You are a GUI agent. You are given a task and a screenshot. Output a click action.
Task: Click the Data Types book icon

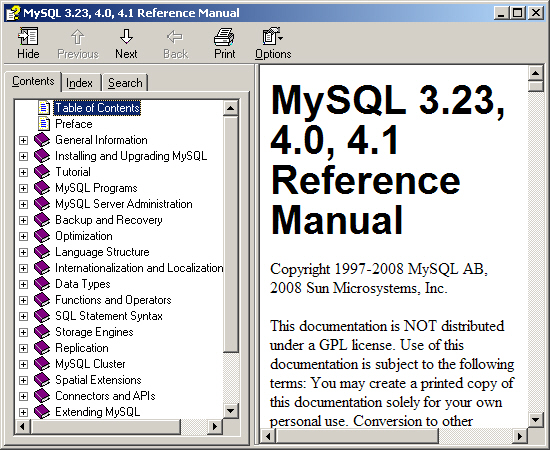click(42, 284)
